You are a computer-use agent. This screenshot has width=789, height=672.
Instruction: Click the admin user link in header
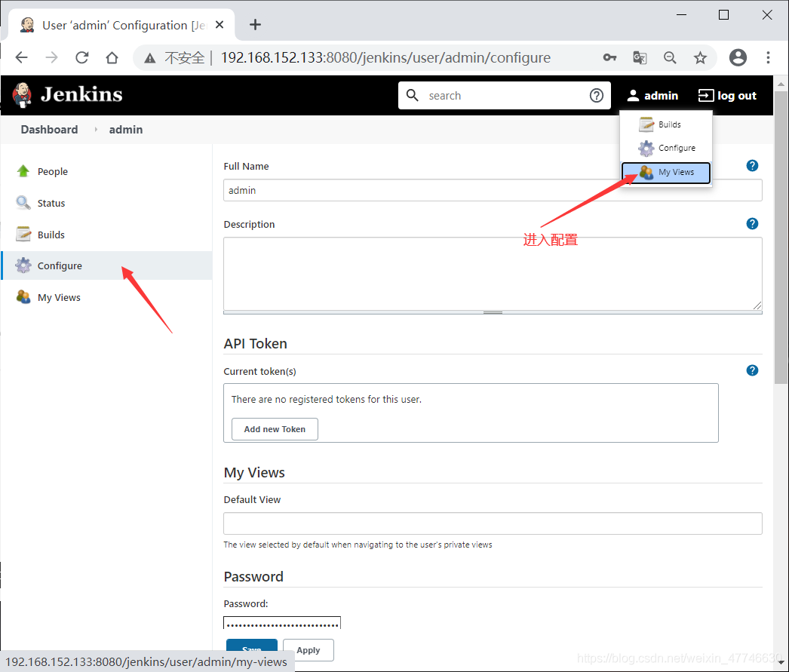click(652, 96)
